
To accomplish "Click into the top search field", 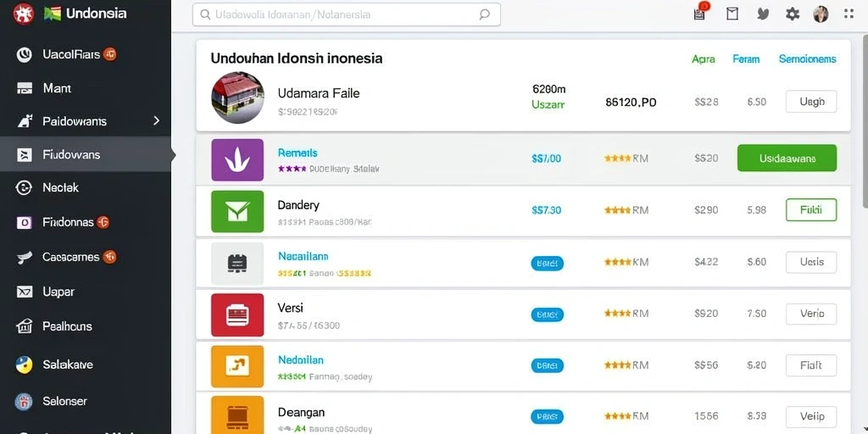I will coord(347,15).
